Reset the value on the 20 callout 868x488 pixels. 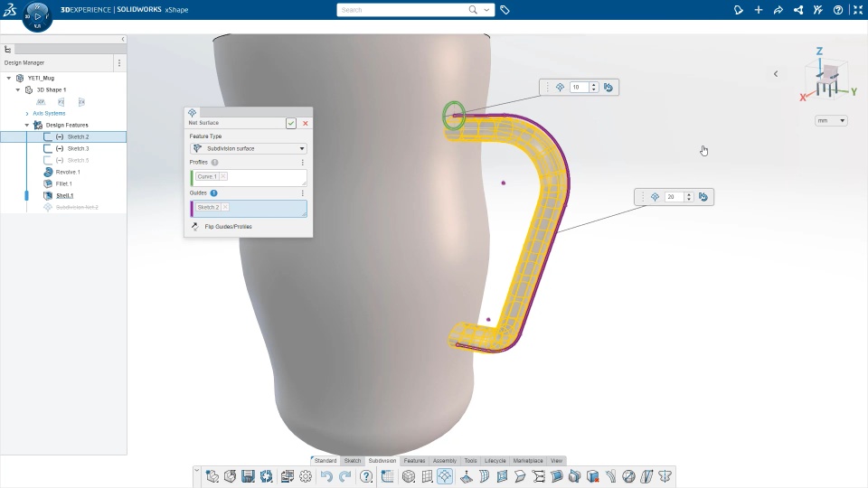(x=703, y=197)
